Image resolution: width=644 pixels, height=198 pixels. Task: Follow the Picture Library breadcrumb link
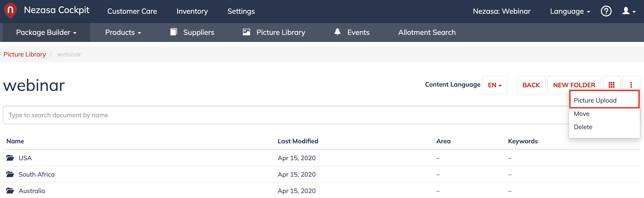(25, 54)
